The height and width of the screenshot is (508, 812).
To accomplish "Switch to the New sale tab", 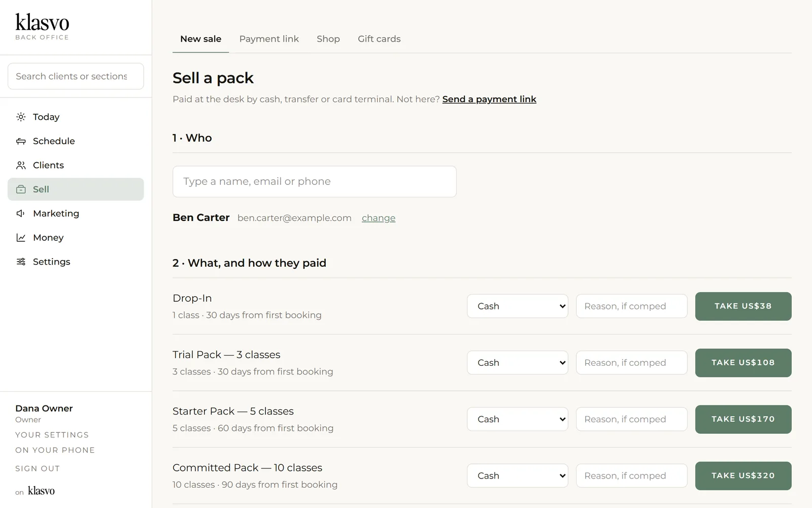I will (x=200, y=39).
